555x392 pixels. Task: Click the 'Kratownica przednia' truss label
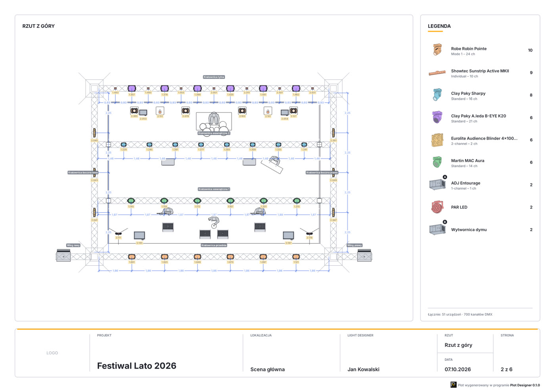pos(214,245)
